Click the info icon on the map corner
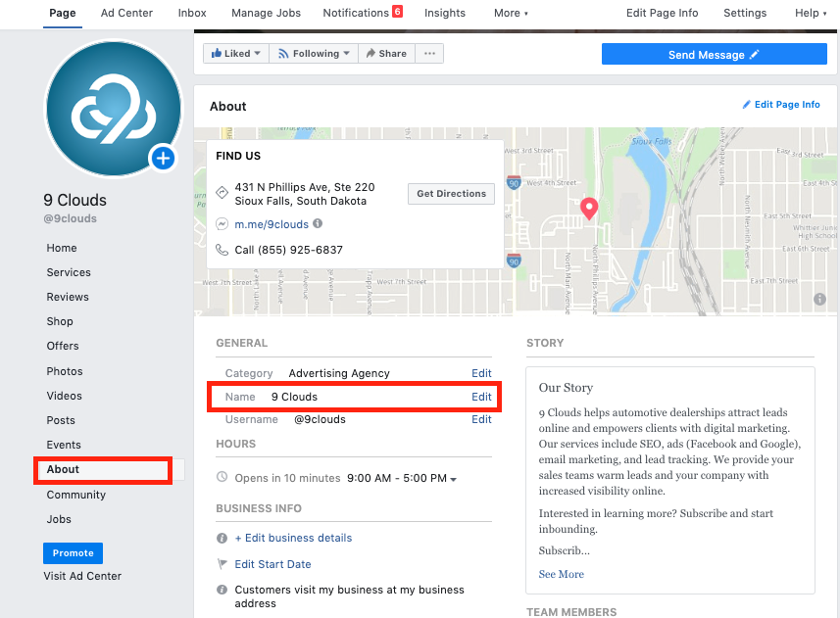This screenshot has height=618, width=840. (819, 299)
